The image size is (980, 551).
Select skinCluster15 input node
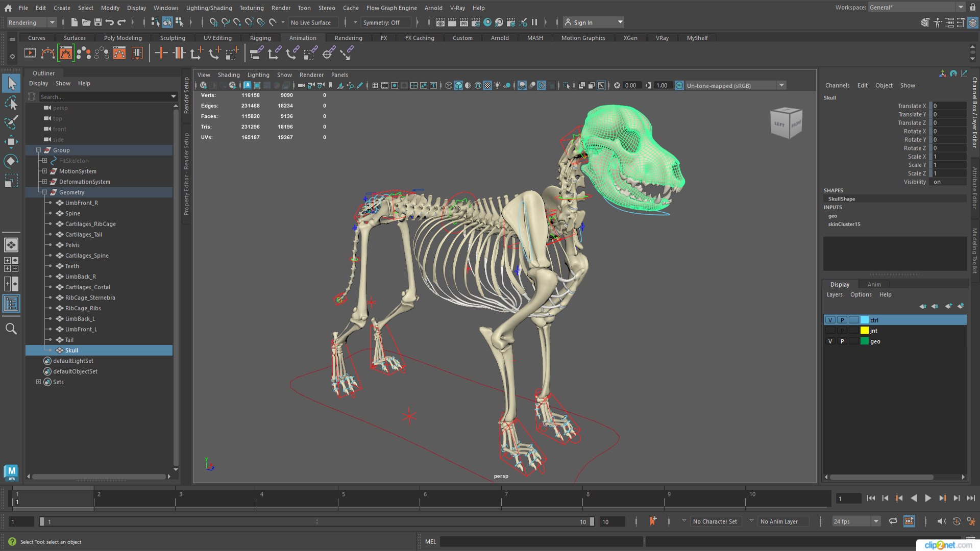point(844,224)
